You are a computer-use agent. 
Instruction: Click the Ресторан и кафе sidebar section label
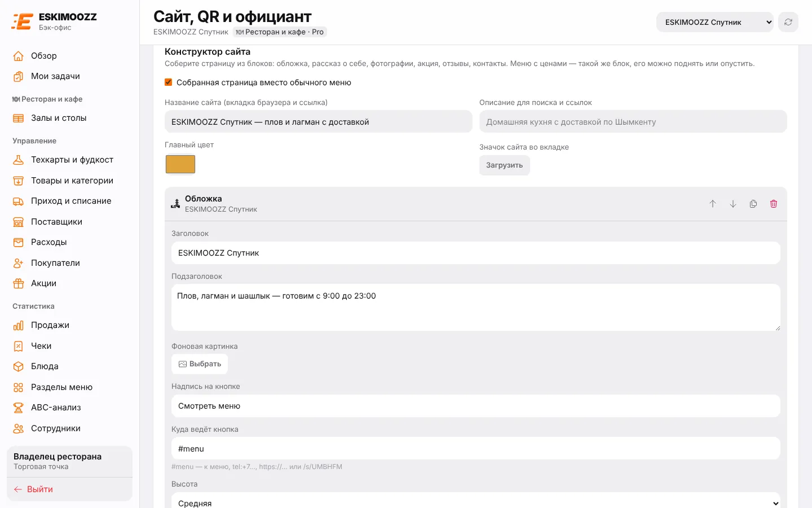47,99
